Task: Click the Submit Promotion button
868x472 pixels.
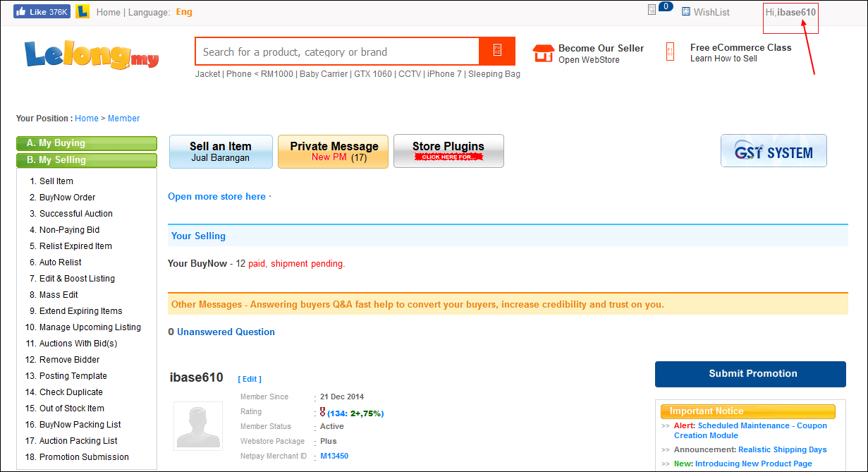Action: (x=750, y=374)
